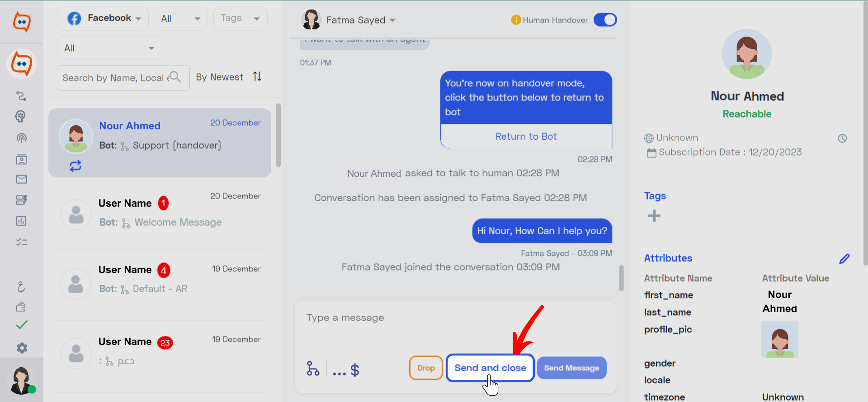Open the second All dropdown below Facebook
Viewport: 868px width, 402px height.
click(x=109, y=48)
